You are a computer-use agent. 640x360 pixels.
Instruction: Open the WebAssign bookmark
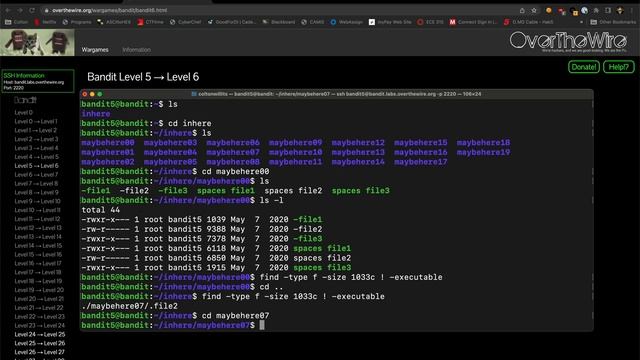point(346,22)
